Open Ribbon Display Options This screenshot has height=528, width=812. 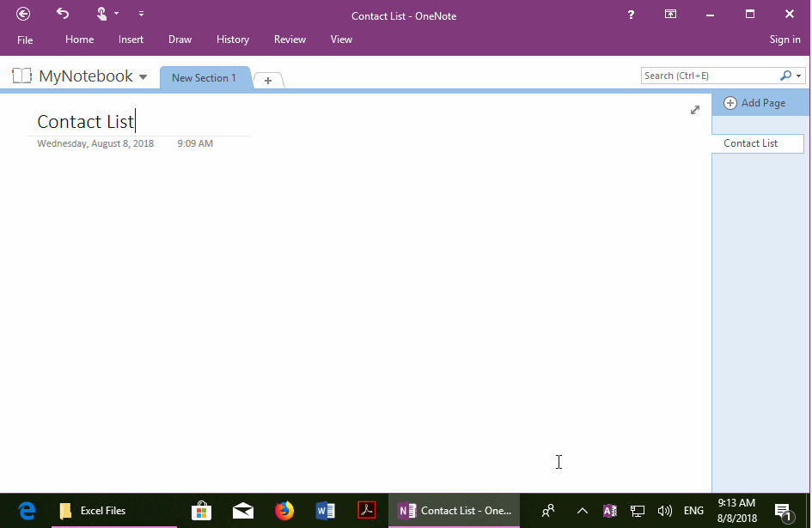click(x=670, y=14)
